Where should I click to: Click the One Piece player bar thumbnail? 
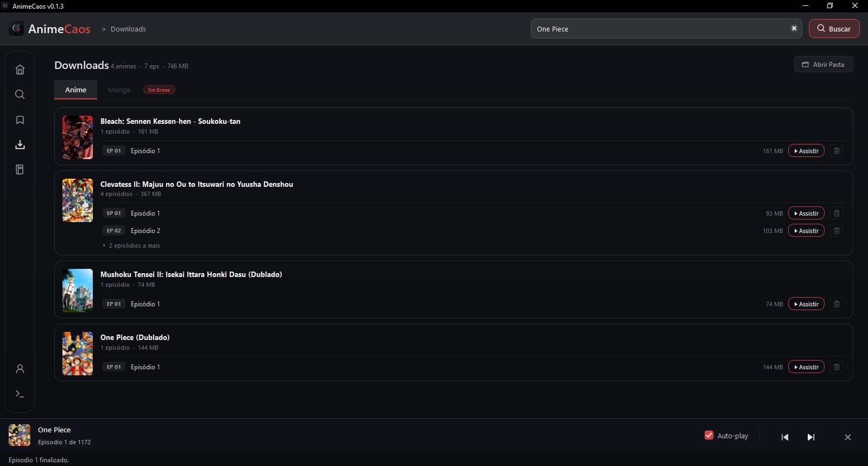pos(20,435)
